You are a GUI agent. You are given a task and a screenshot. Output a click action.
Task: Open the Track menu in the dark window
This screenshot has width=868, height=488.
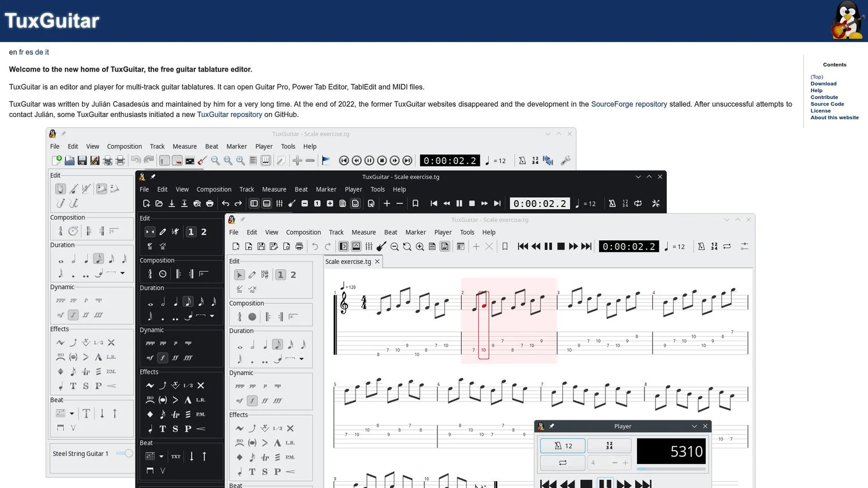point(247,189)
